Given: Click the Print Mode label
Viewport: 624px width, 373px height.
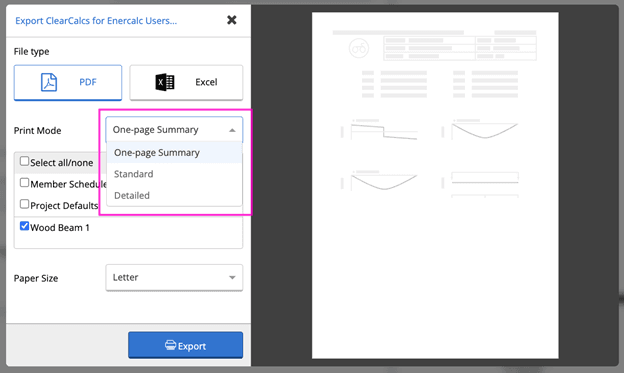Looking at the screenshot, I should (x=37, y=131).
